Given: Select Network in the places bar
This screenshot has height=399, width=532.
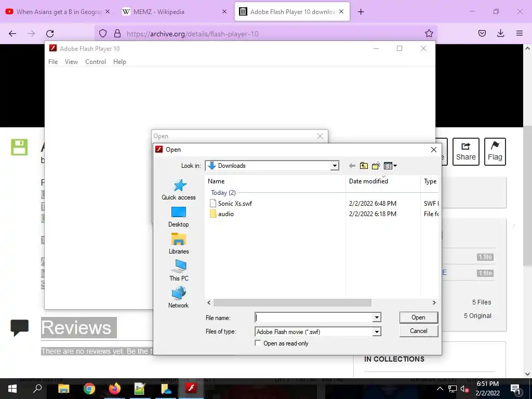Looking at the screenshot, I should point(179,297).
